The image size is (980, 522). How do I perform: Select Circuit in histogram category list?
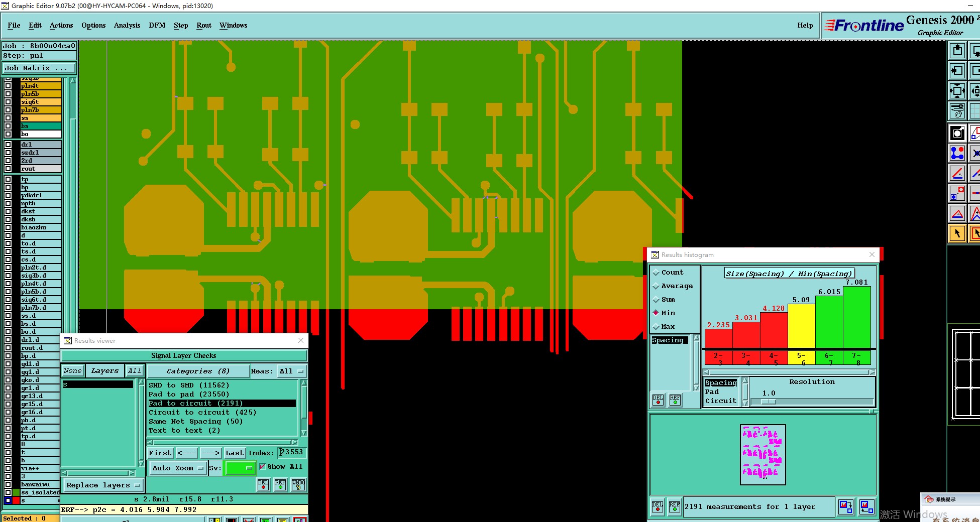click(721, 401)
